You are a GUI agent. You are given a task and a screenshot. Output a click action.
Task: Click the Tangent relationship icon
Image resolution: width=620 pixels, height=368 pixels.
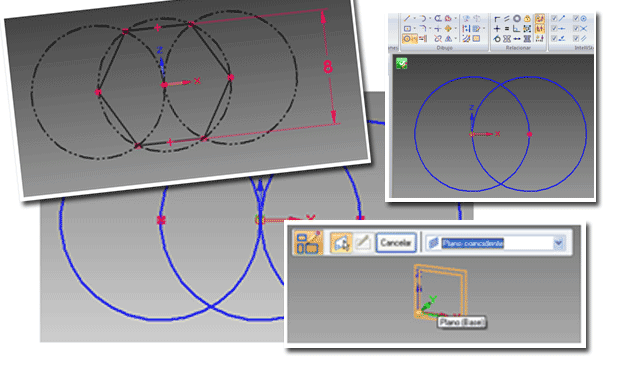(497, 39)
